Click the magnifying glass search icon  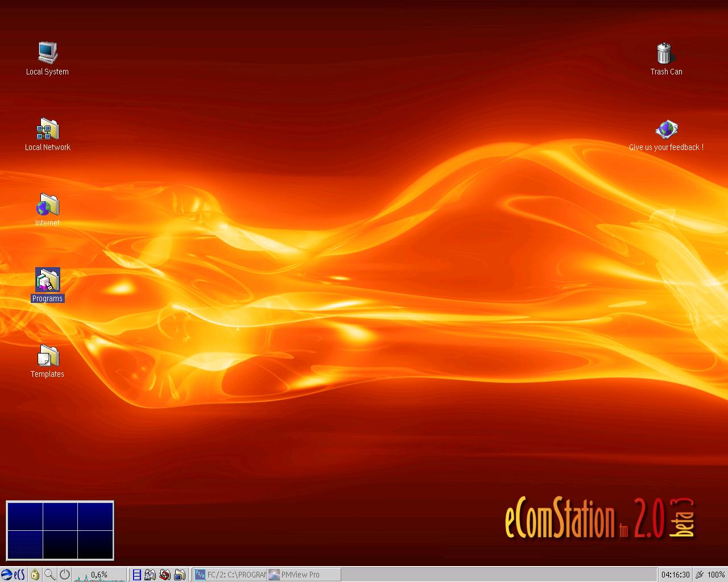(50, 575)
